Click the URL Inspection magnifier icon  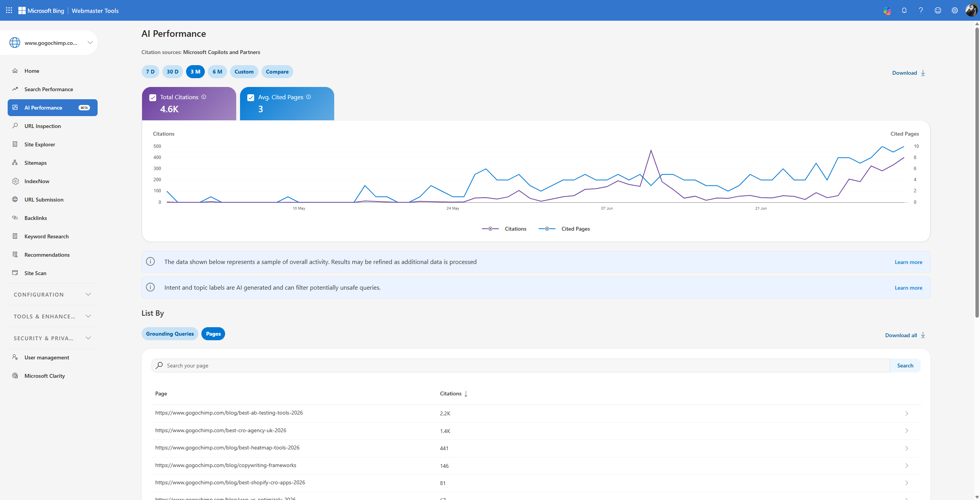15,126
